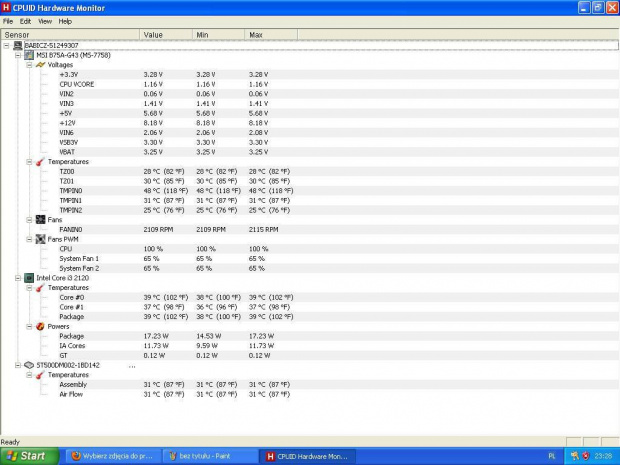This screenshot has width=620, height=465.
Task: Collapse the Powers section
Action: (29, 327)
